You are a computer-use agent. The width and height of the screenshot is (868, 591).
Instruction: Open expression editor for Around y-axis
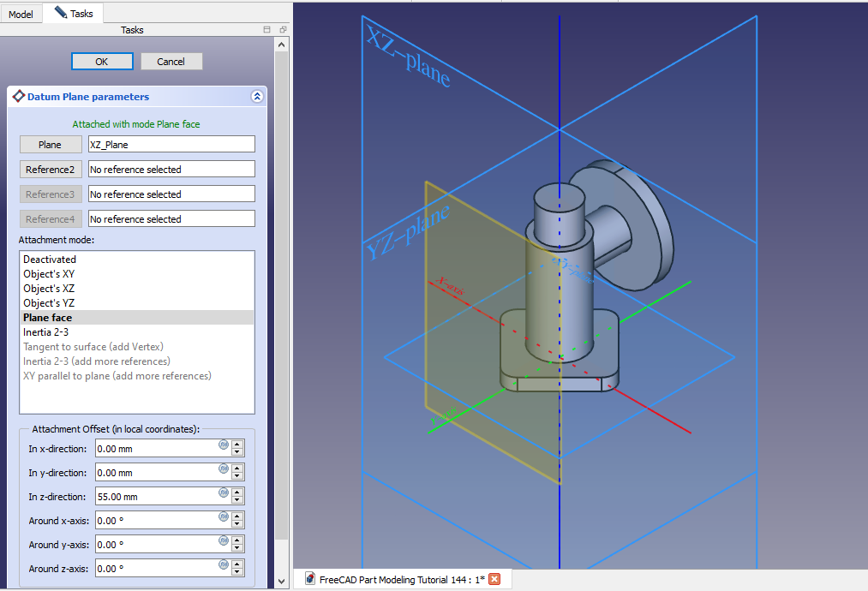tap(224, 540)
